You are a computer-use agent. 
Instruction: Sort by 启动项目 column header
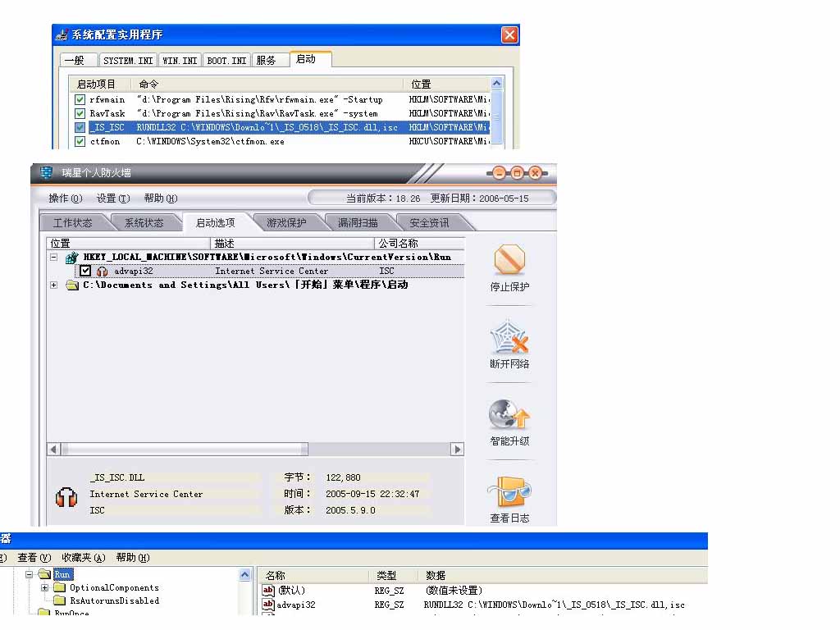pyautogui.click(x=99, y=84)
